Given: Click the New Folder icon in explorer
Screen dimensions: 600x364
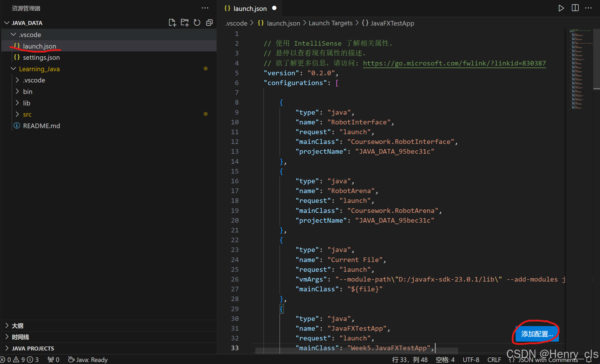Looking at the screenshot, I should point(184,23).
